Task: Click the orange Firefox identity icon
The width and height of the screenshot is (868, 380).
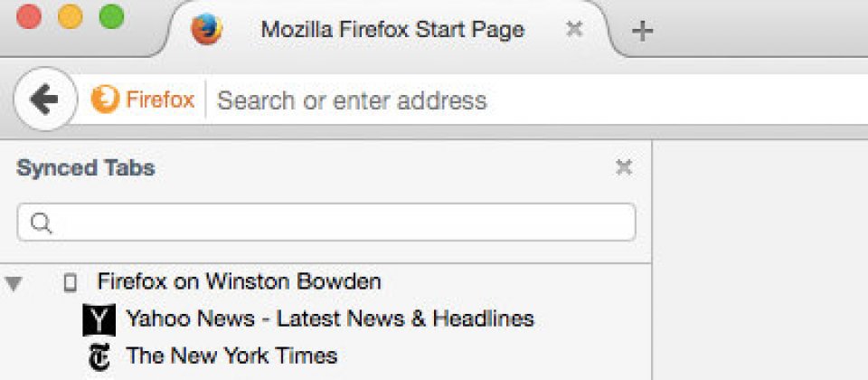Action: click(105, 100)
